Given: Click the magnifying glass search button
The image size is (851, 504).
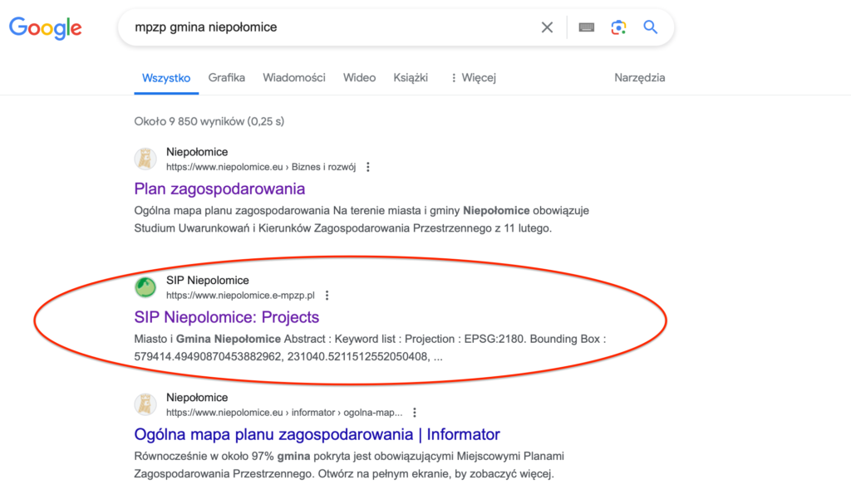Looking at the screenshot, I should pyautogui.click(x=650, y=27).
